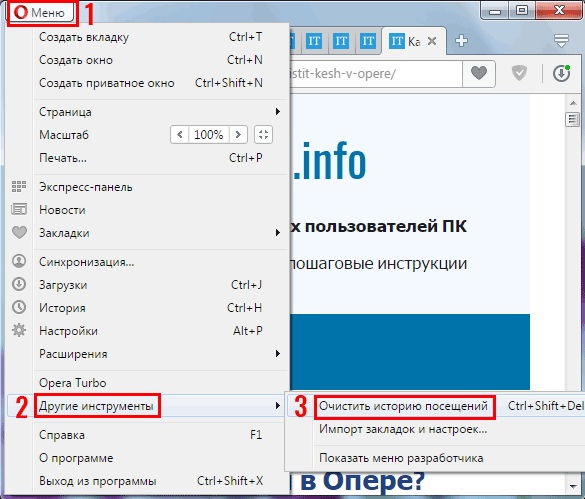Expand the Страница submenu
Viewport: 585px width, 499px height.
tap(159, 112)
